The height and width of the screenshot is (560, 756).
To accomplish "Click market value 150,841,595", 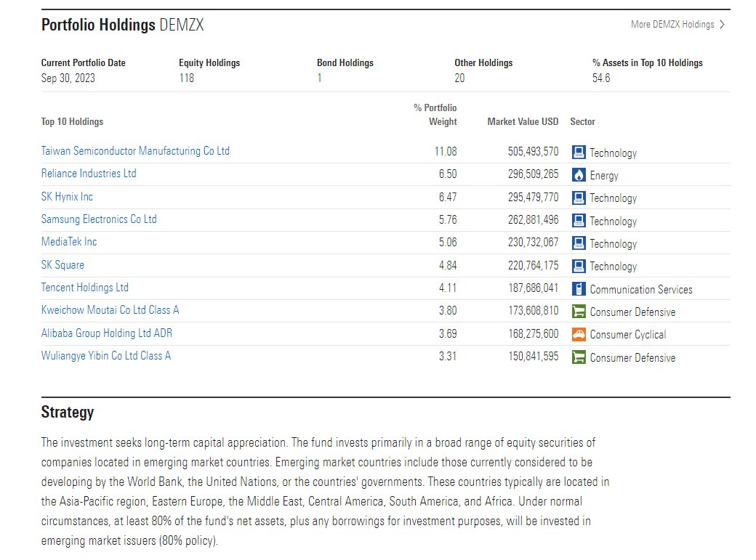I will (x=534, y=357).
